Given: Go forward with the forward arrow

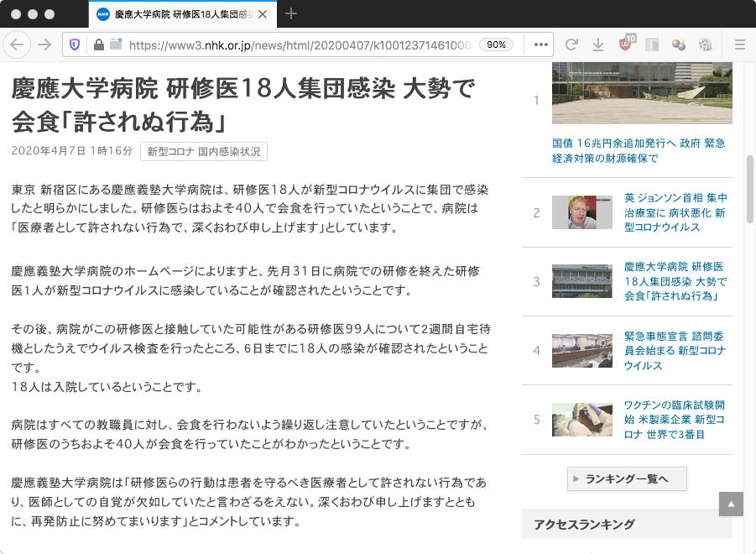Looking at the screenshot, I should (x=44, y=44).
